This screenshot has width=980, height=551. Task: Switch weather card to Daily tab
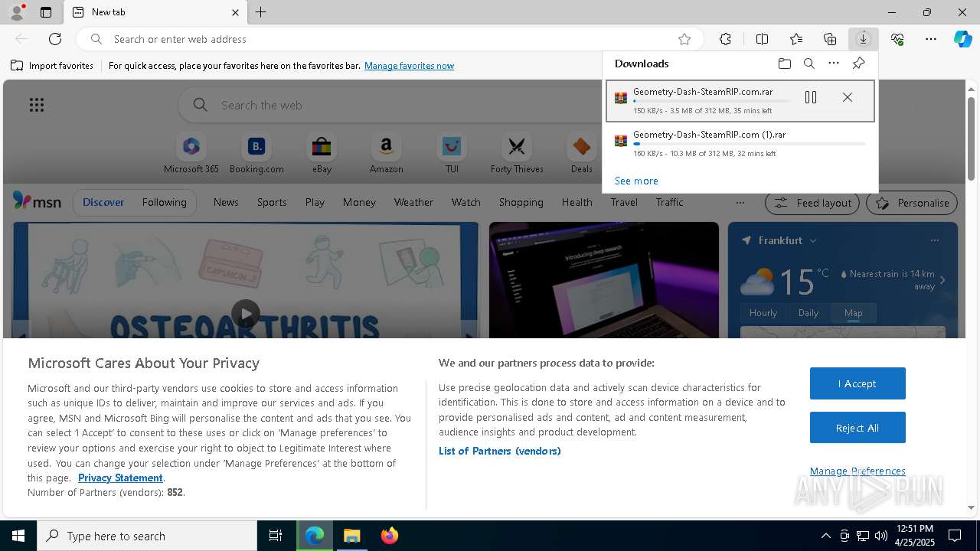pyautogui.click(x=808, y=312)
